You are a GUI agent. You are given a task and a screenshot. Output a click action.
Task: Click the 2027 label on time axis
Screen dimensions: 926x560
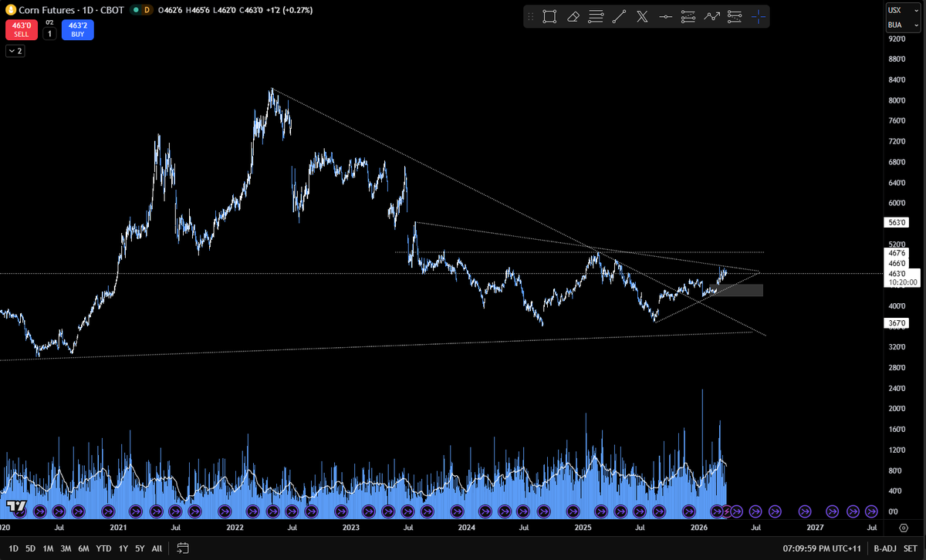(815, 528)
